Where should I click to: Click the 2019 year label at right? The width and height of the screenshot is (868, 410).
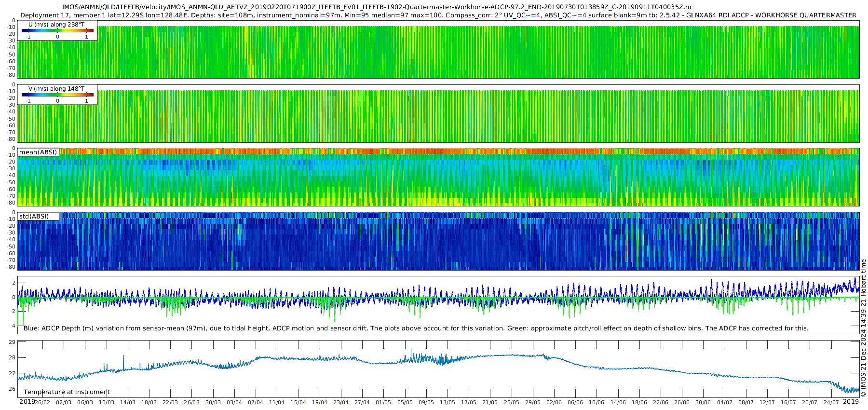tap(851, 402)
